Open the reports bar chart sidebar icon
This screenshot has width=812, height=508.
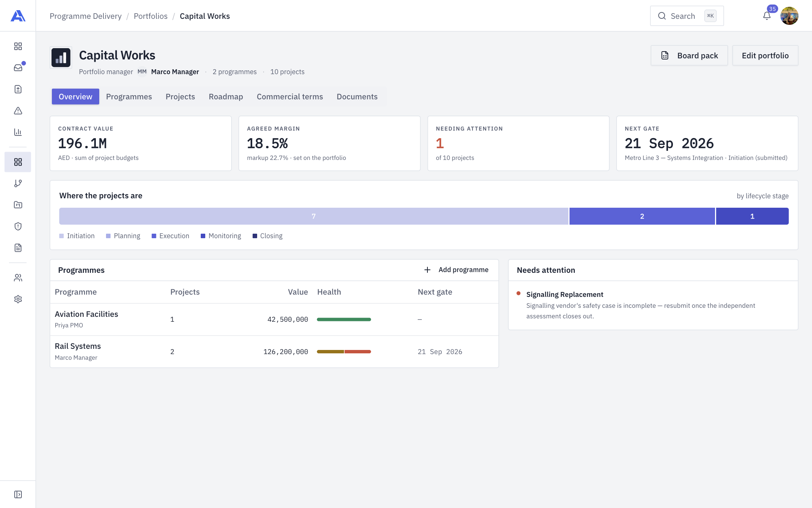(18, 132)
